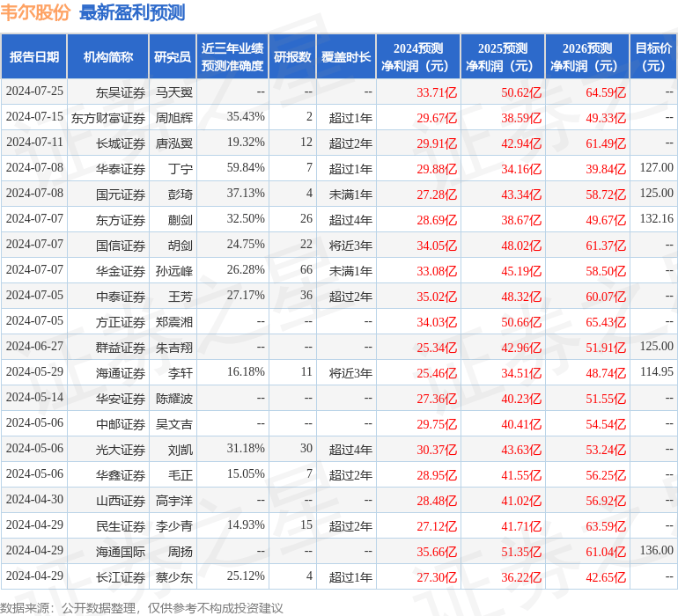
Task: Select the 东方财富证券 cell
Action: pyautogui.click(x=108, y=118)
